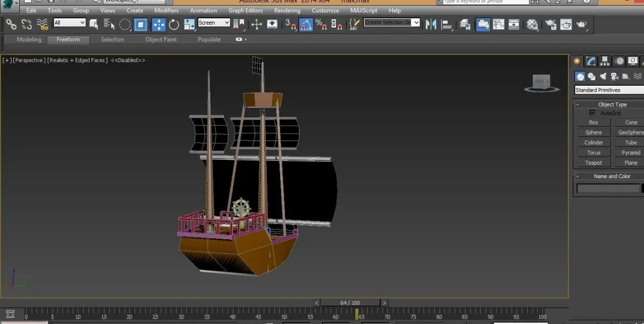Screen dimensions: 644x324
Task: Open Schematic View
Action: (514, 24)
